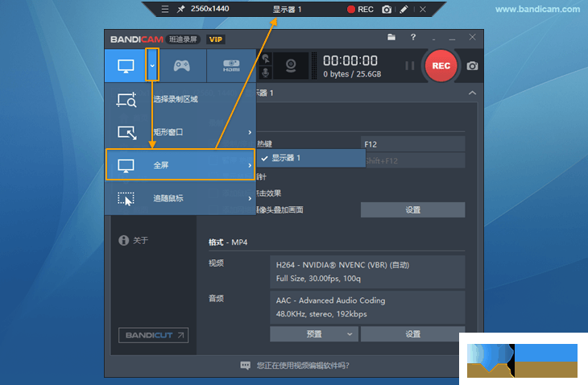Click the H264 NVIDIA NVENC video codec info box
This screenshot has width=588, height=385.
click(367, 271)
